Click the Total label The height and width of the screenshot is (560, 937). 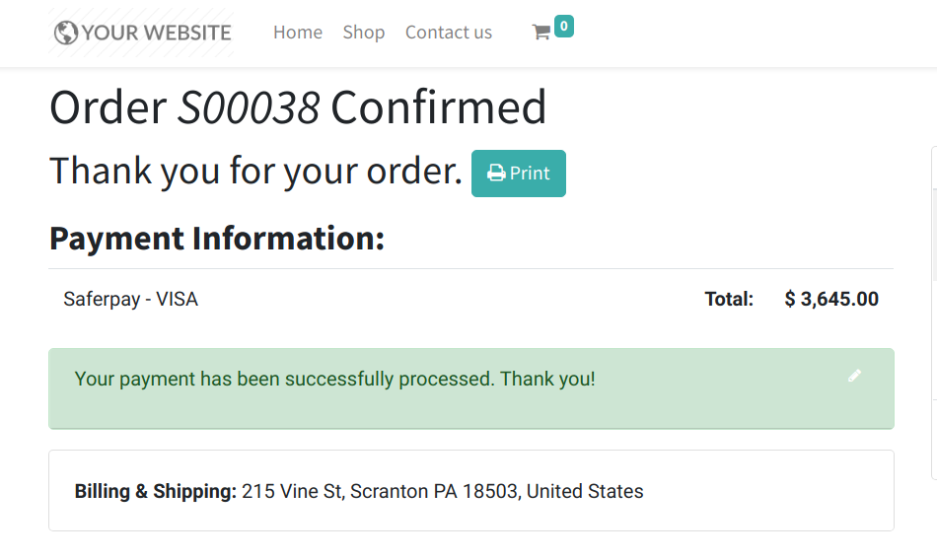[729, 299]
